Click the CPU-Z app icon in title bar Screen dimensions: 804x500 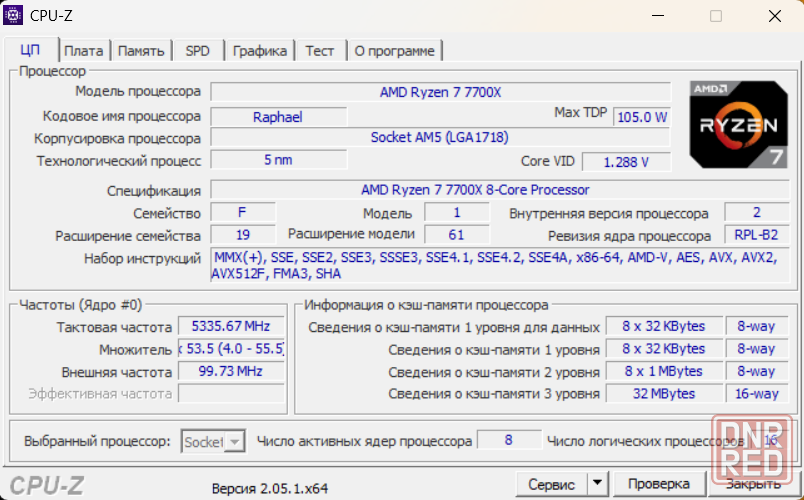click(x=15, y=15)
